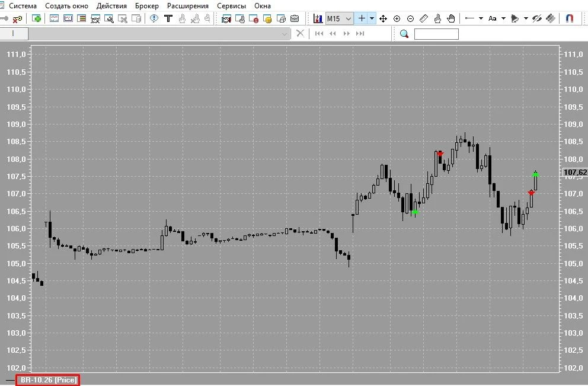
Task: Jump to first with the skip-back button
Action: pos(319,34)
